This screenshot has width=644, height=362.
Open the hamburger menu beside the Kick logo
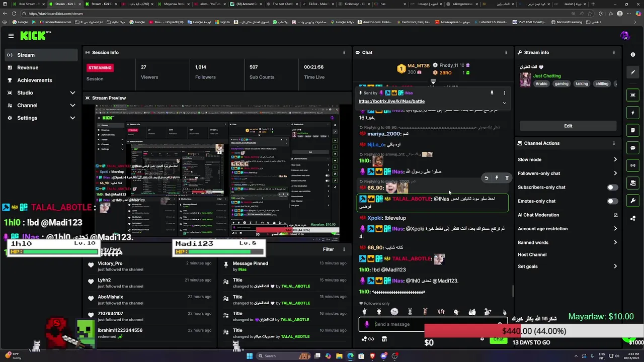[11, 36]
